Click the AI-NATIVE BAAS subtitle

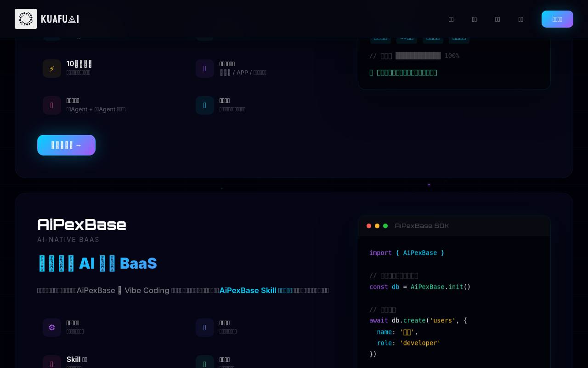click(x=68, y=240)
